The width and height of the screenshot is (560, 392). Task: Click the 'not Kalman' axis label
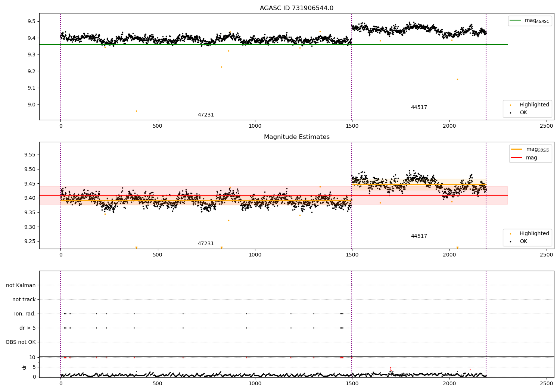21,286
